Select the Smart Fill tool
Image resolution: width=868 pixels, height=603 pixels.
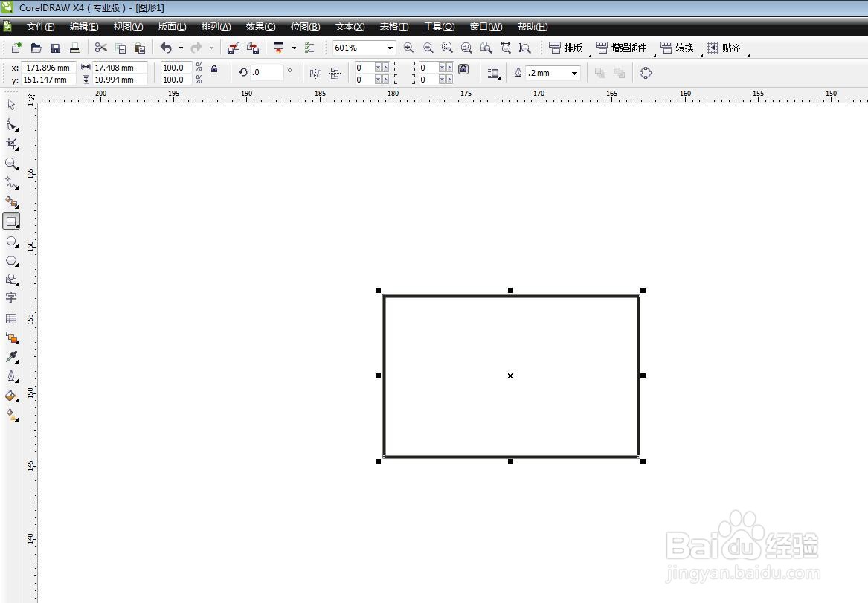coord(11,202)
